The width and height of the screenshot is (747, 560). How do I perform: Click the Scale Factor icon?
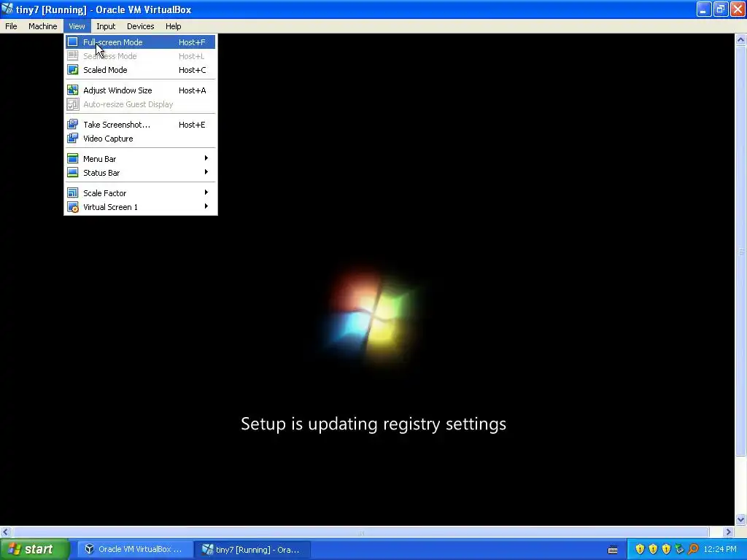point(72,192)
